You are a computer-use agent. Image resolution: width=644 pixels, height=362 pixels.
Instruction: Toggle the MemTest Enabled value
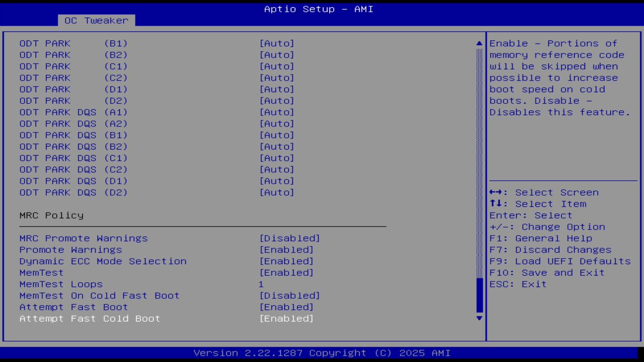coord(286,273)
